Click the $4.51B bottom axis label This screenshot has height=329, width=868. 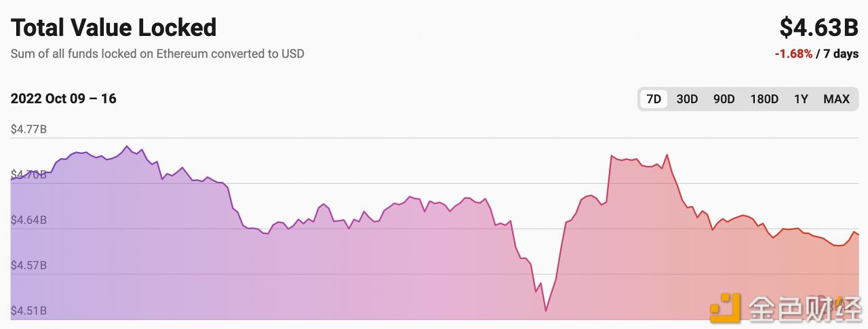28,311
